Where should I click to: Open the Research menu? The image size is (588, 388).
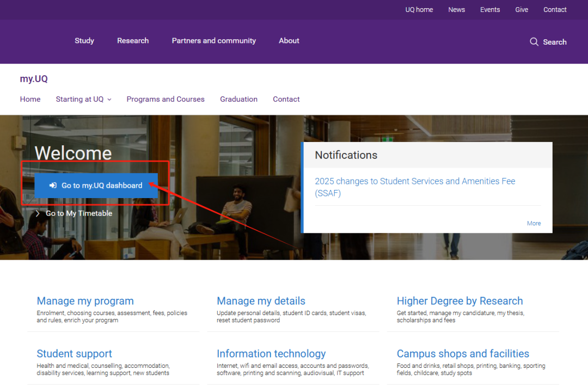pos(133,40)
